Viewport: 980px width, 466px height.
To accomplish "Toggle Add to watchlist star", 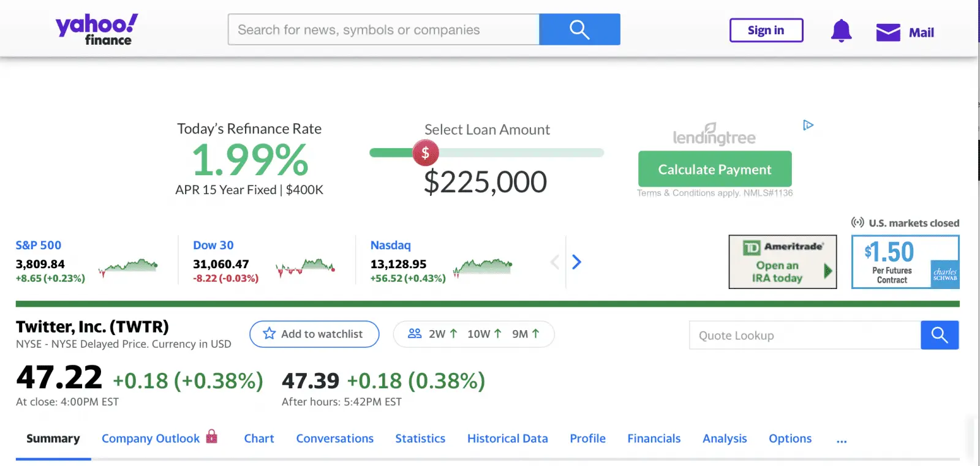I will tap(269, 334).
